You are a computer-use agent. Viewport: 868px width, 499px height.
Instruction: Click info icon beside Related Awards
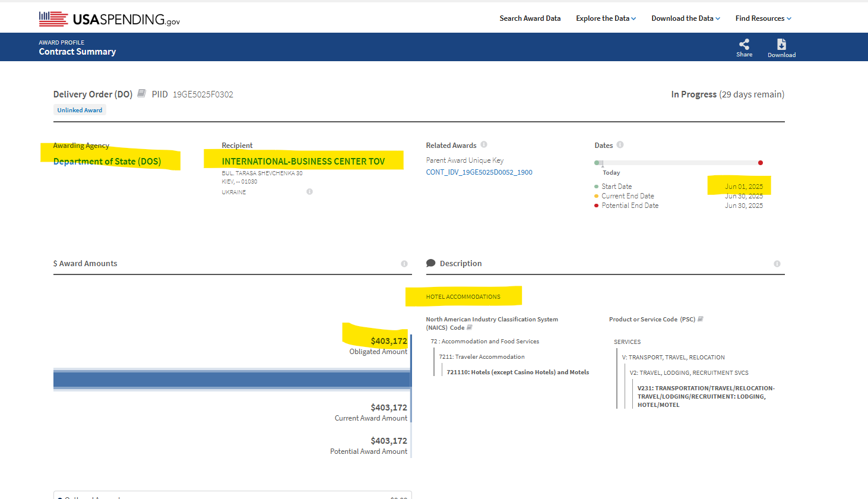(x=484, y=144)
